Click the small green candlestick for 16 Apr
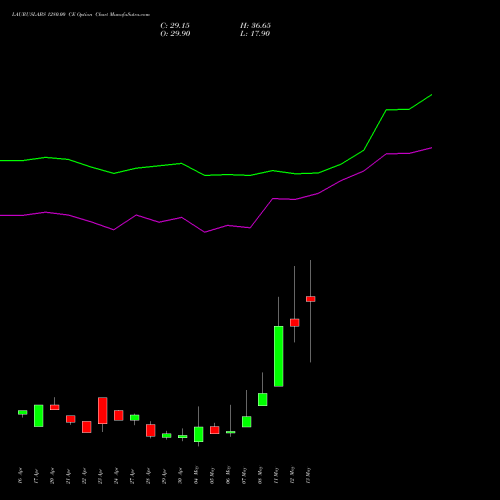Image resolution: width=500 pixels, height=500 pixels. (23, 412)
